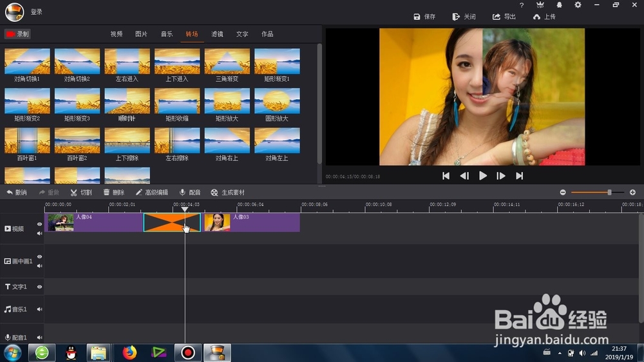644x362 pixels.
Task: Click the transitions panel scrollbar
Action: point(319,104)
